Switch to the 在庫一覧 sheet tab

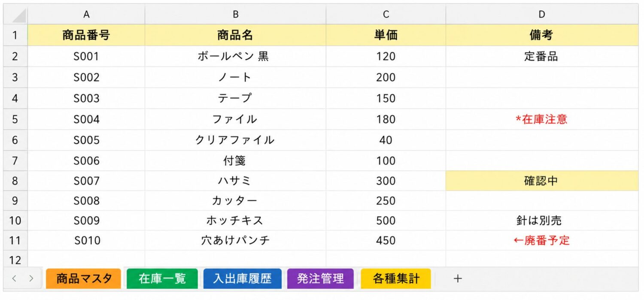tap(162, 279)
